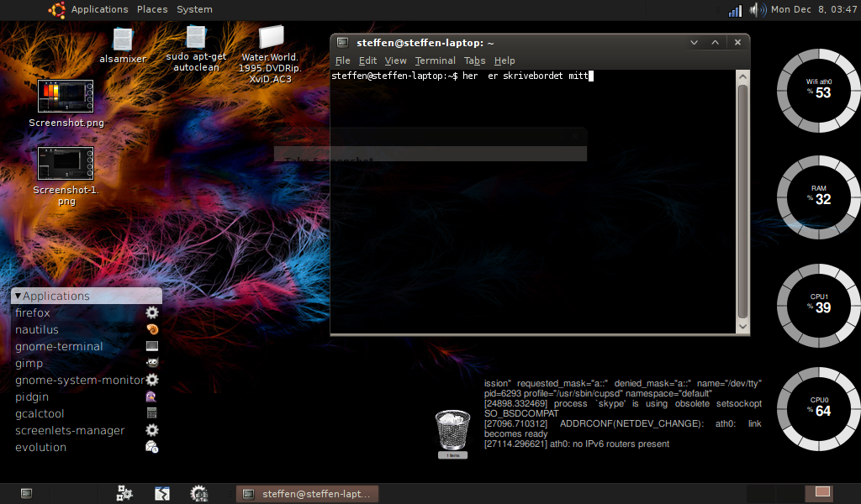Open the terminal Edit menu
Viewport: 861px width, 504px height.
(367, 60)
